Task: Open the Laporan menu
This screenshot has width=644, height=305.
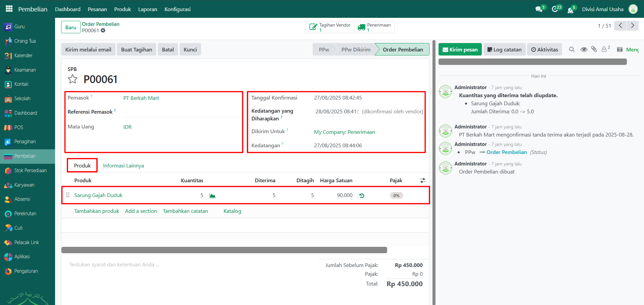Action: click(147, 9)
